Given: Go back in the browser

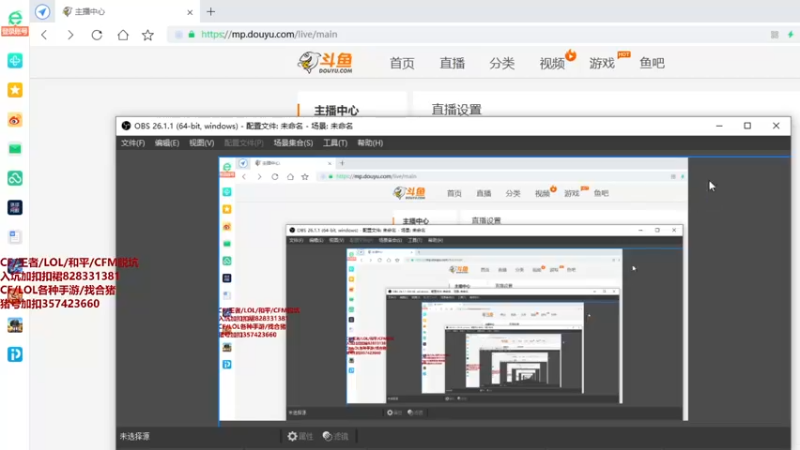Looking at the screenshot, I should [x=44, y=35].
